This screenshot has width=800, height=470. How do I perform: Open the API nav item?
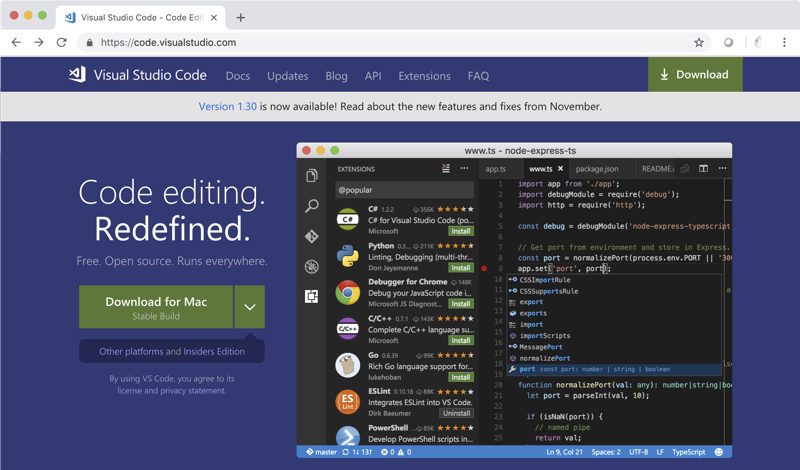pos(373,76)
